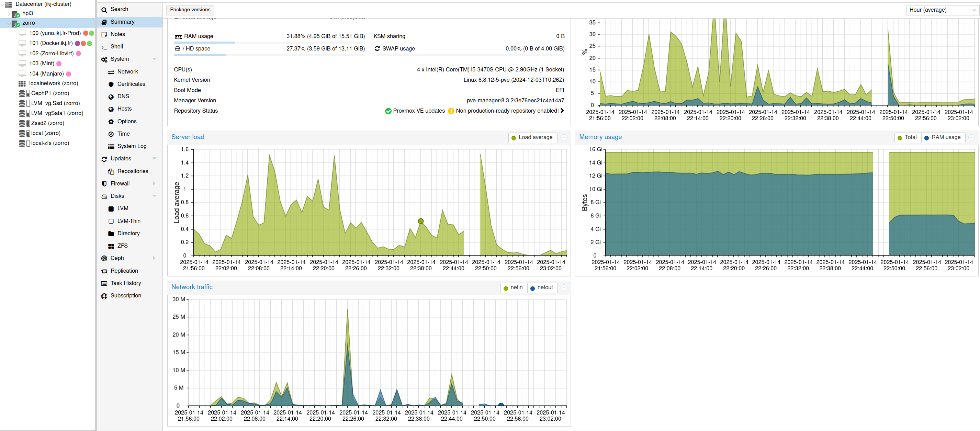
Task: Open the Ceph section icon
Action: coord(104,258)
